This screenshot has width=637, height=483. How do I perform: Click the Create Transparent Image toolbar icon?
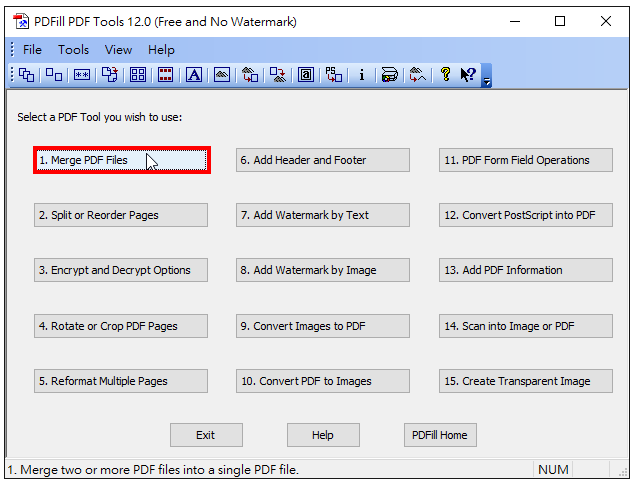(417, 75)
